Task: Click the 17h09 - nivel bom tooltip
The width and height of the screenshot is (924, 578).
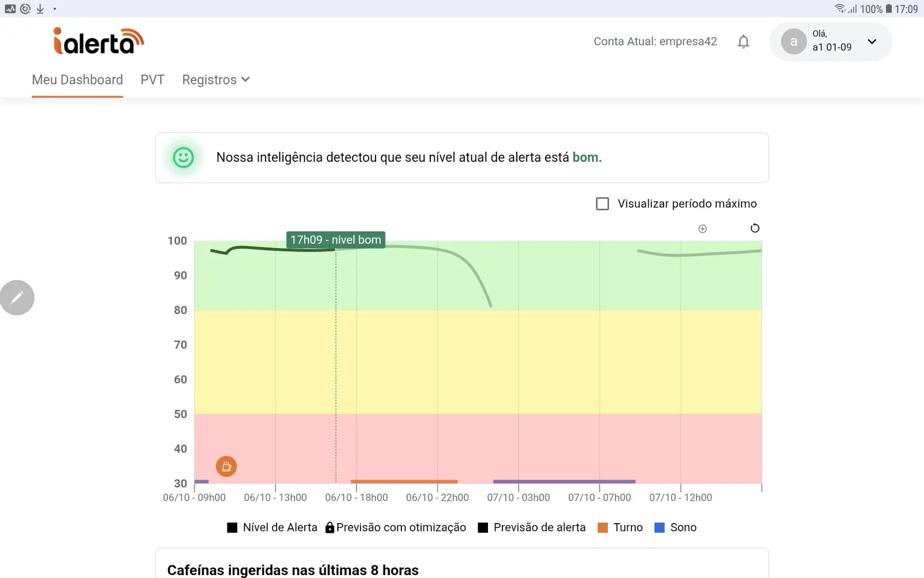Action: point(336,240)
